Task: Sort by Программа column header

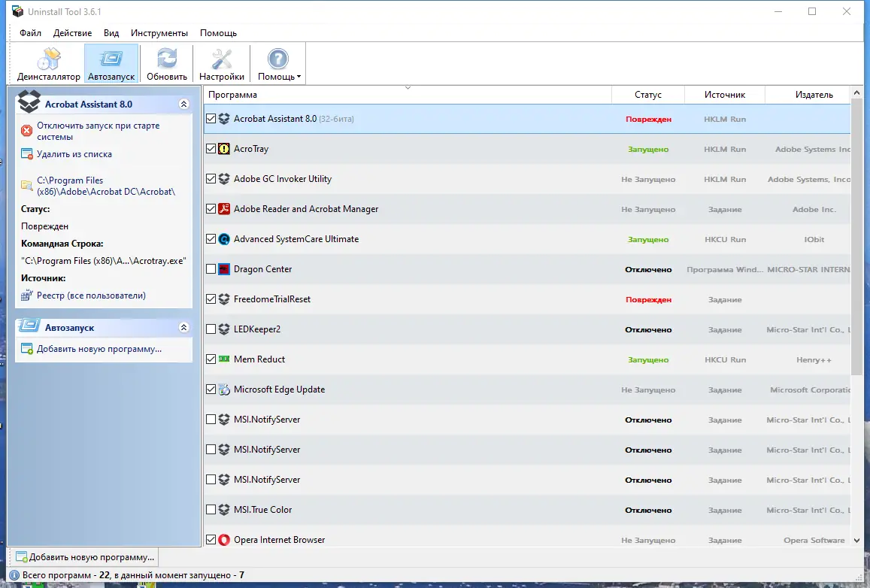Action: (408, 94)
